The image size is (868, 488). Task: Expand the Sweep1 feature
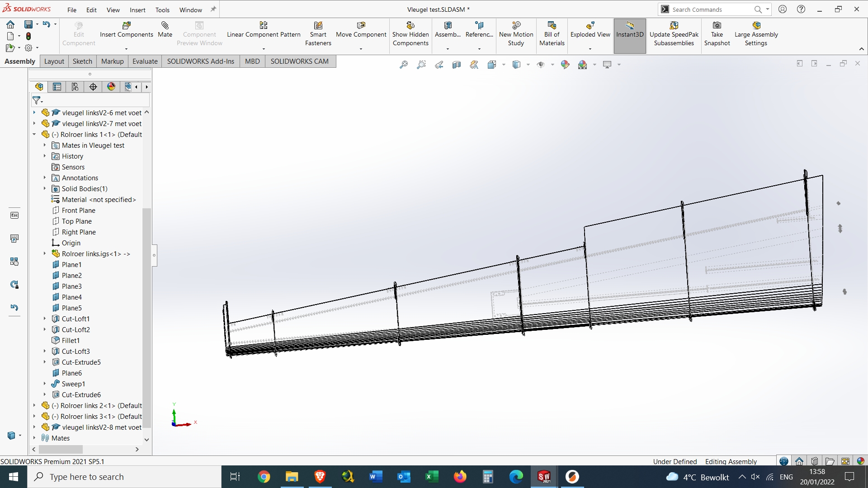coord(45,384)
